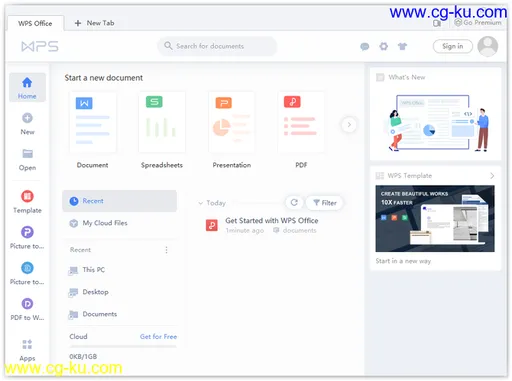Click the Search for documents field

(217, 46)
